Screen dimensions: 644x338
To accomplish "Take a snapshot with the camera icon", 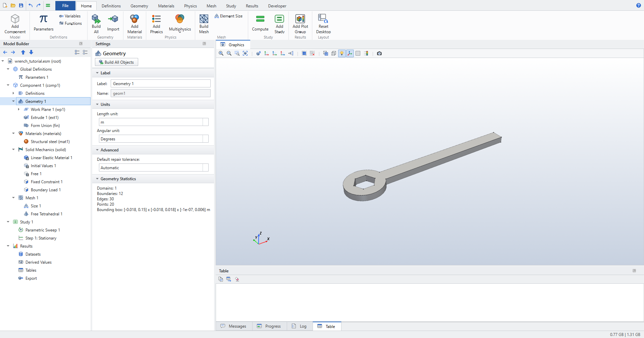I will [x=379, y=54].
